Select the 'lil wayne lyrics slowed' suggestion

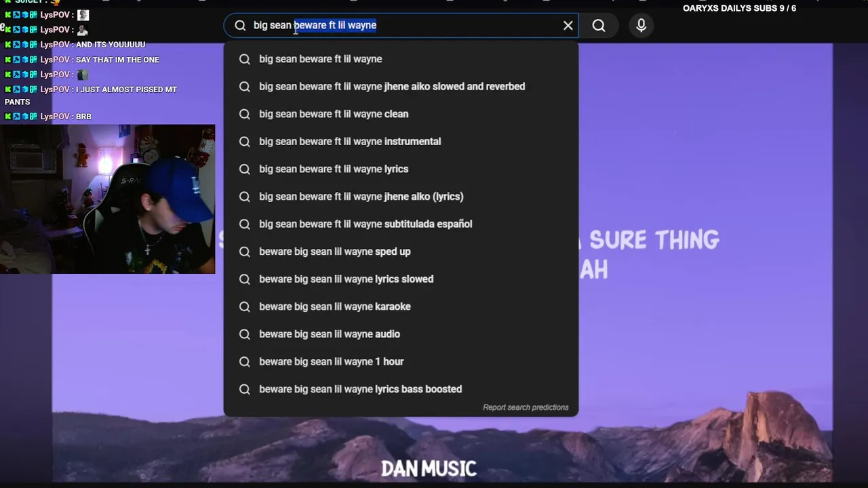tap(401, 279)
